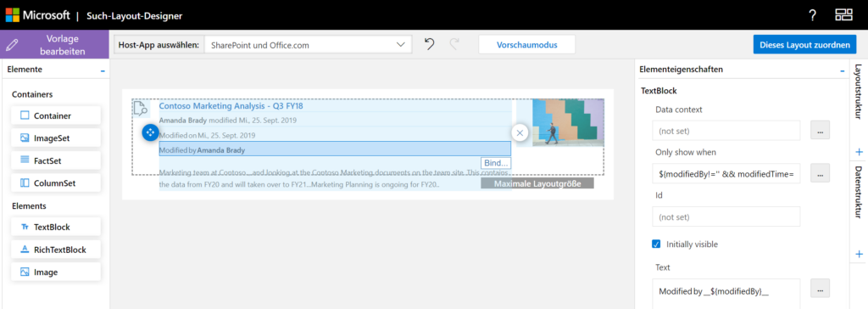Collapse the Elemente panel

(103, 70)
